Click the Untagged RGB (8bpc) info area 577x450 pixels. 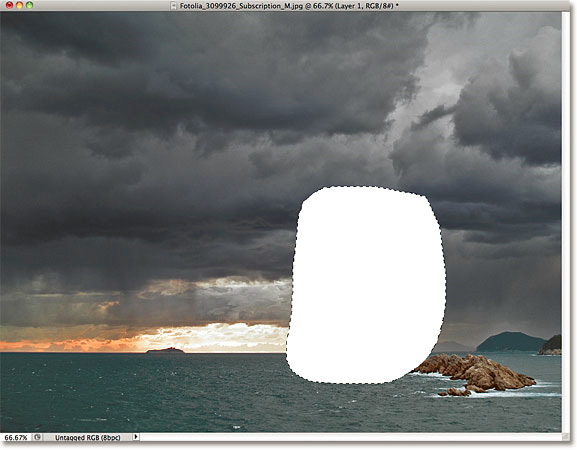pyautogui.click(x=88, y=437)
